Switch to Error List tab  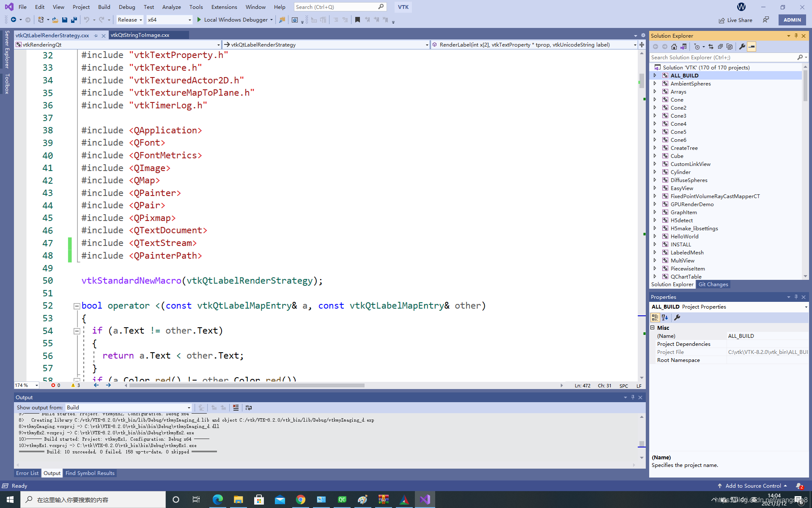[27, 473]
